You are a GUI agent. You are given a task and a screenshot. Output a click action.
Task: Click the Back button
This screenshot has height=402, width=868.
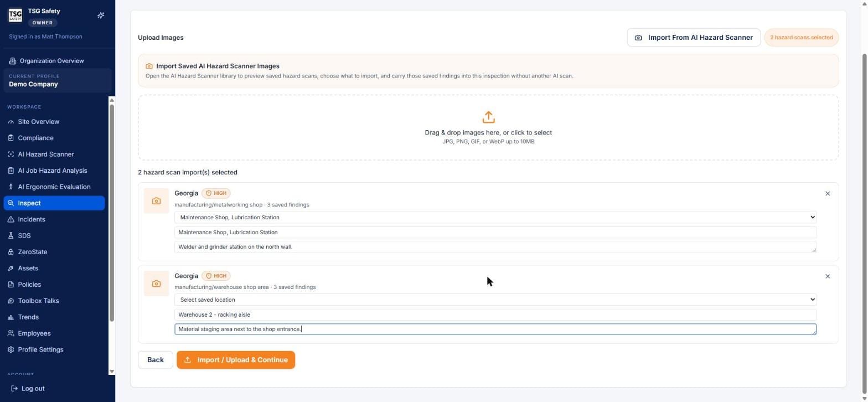156,360
